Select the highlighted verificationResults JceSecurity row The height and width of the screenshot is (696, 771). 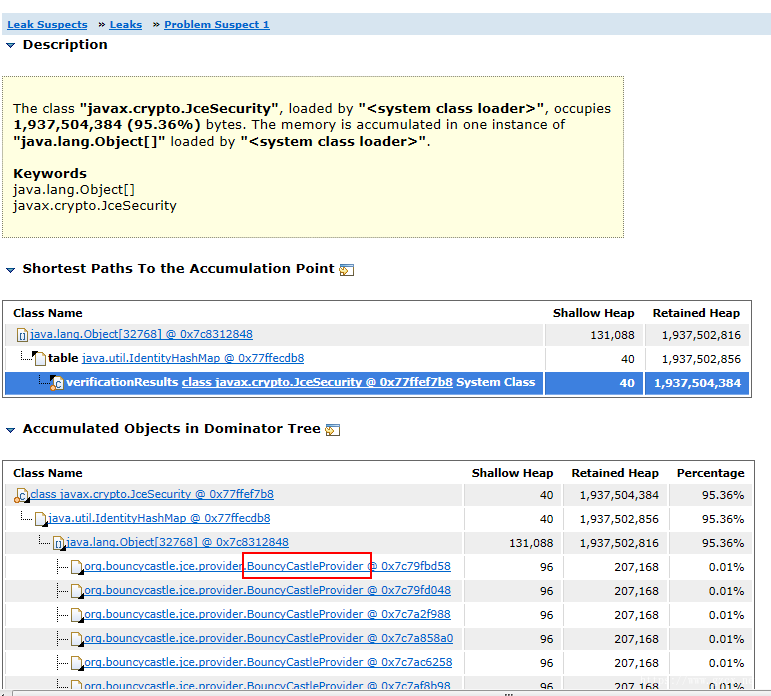(x=377, y=383)
